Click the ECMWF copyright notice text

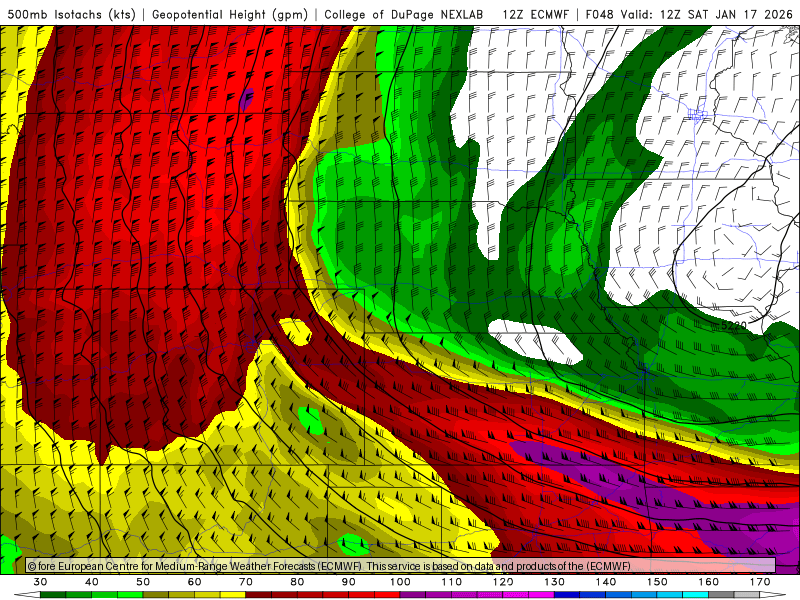(x=329, y=566)
